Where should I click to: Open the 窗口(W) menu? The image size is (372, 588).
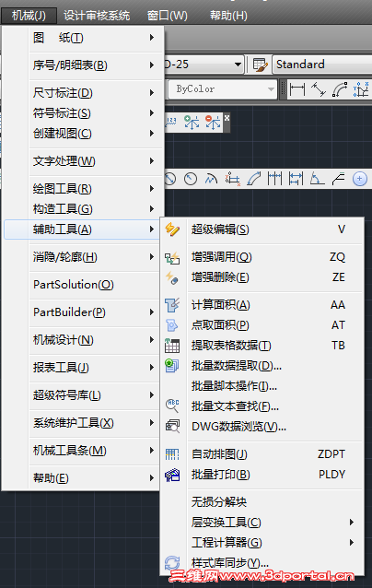coord(167,16)
